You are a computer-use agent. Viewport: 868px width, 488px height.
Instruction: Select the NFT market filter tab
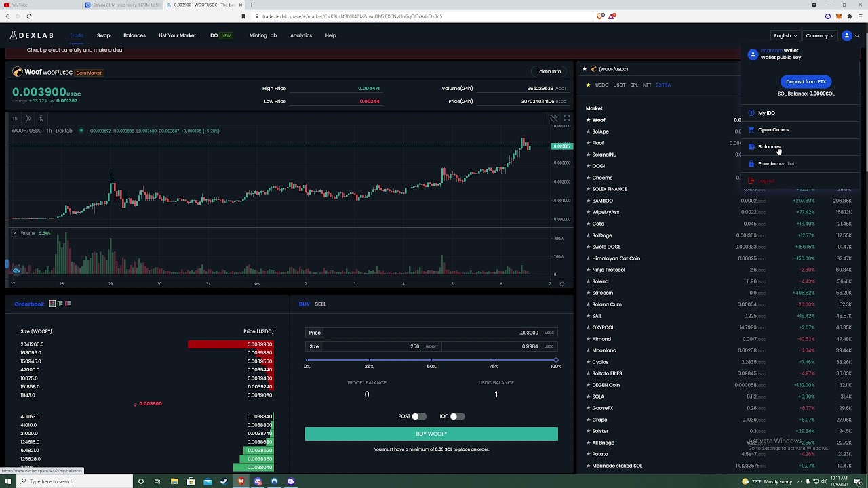pos(647,85)
